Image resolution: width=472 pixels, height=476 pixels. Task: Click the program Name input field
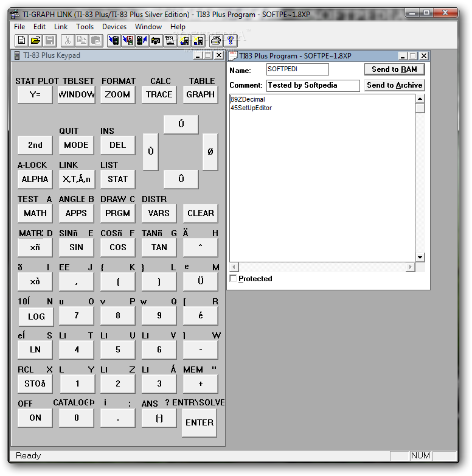297,69
